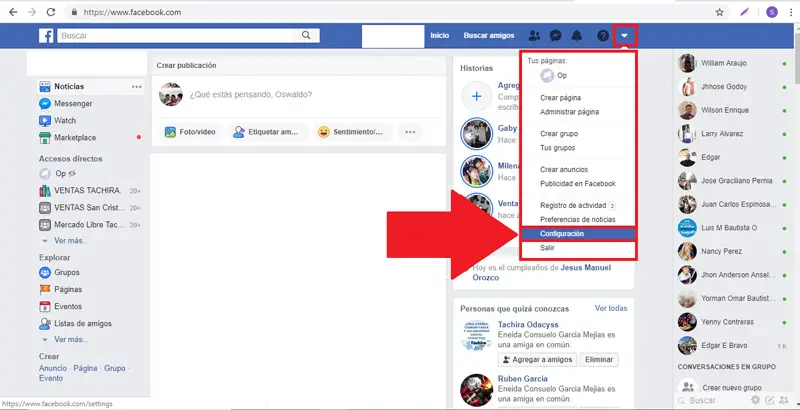
Task: Click the Evento create link
Action: coord(51,378)
